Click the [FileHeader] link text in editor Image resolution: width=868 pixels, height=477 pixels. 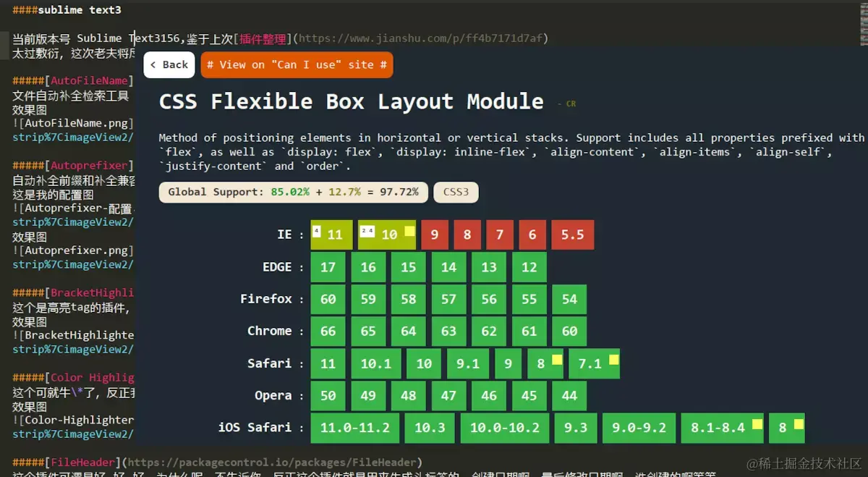point(82,462)
